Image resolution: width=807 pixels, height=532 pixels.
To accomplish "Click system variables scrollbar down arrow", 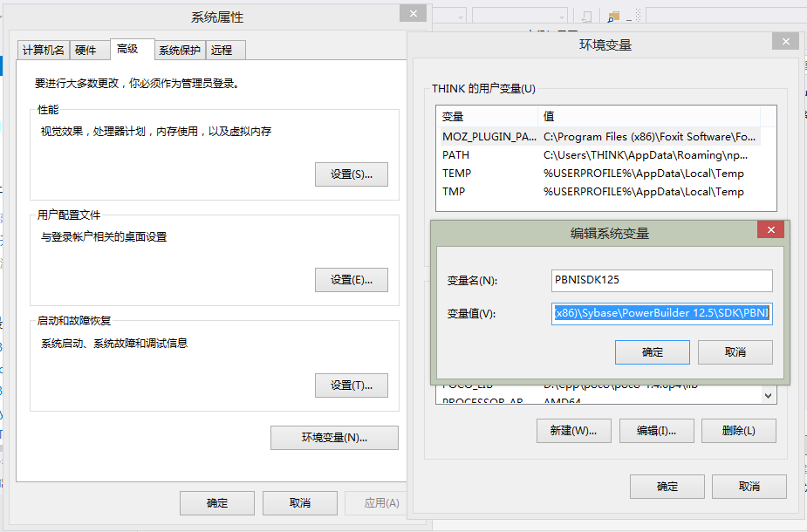I will click(769, 395).
